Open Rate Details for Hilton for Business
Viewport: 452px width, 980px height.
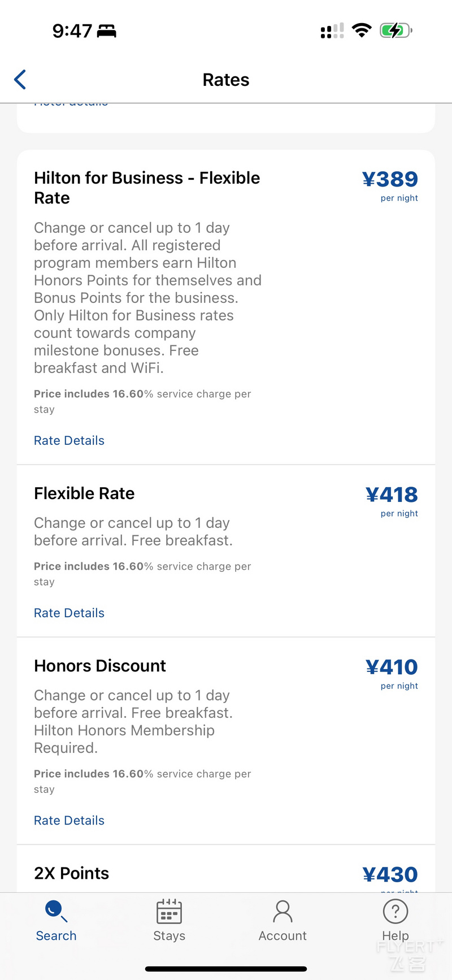point(69,440)
